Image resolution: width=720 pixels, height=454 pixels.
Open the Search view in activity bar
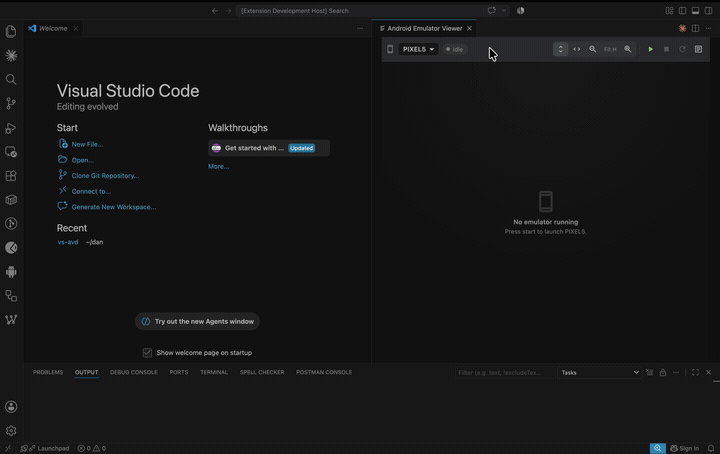coord(11,79)
